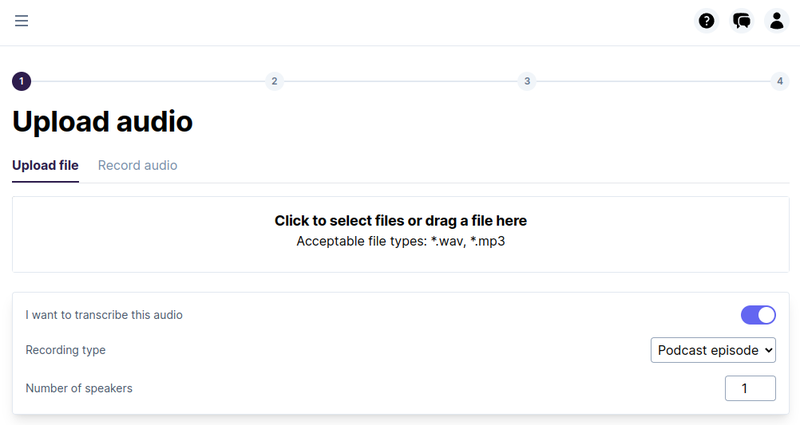
Task: Click the 'I want to transcribe this audio' label
Action: (104, 315)
